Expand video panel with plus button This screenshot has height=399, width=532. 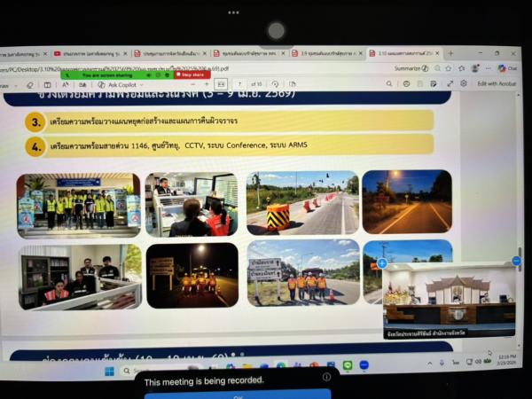coord(382,262)
